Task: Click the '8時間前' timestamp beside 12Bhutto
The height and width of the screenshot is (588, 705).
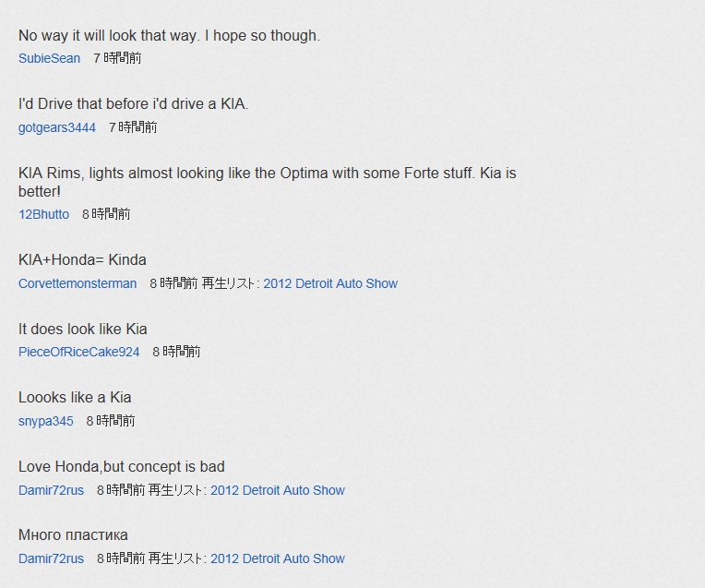Action: (106, 214)
